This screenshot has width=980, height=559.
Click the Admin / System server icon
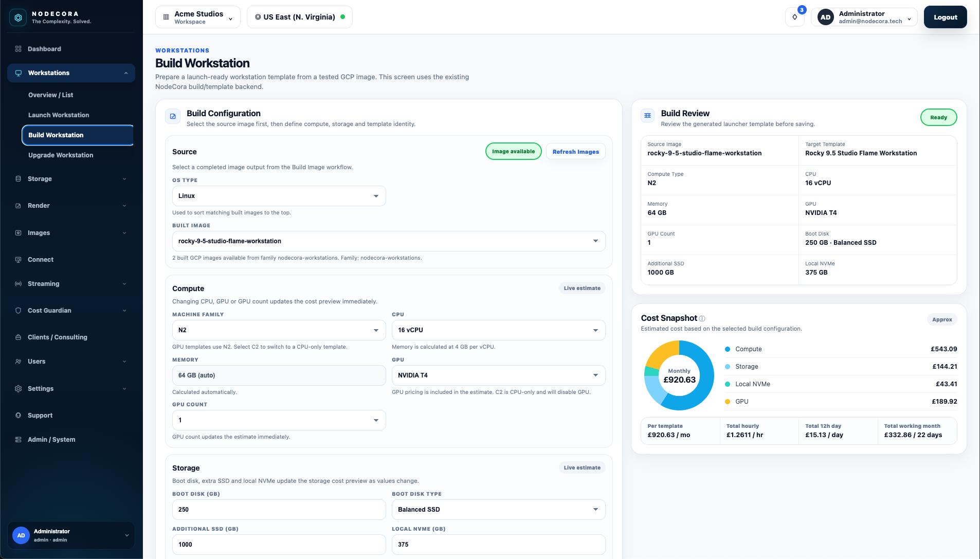click(x=18, y=440)
